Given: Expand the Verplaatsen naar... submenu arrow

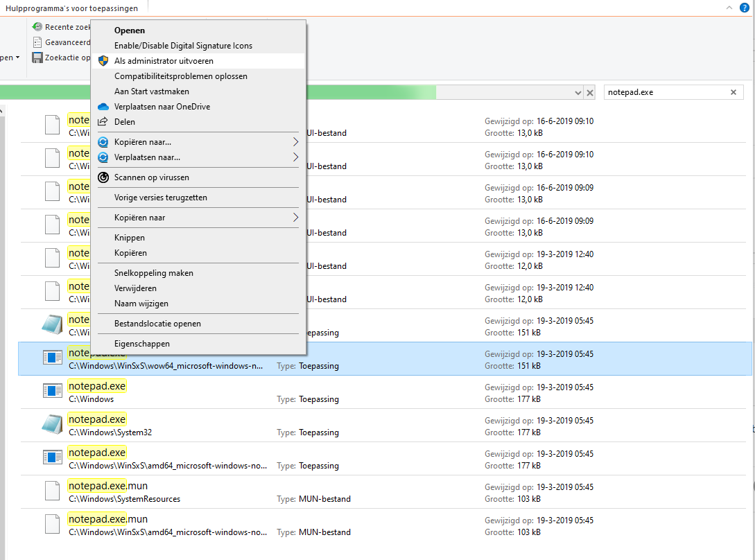Looking at the screenshot, I should 295,157.
